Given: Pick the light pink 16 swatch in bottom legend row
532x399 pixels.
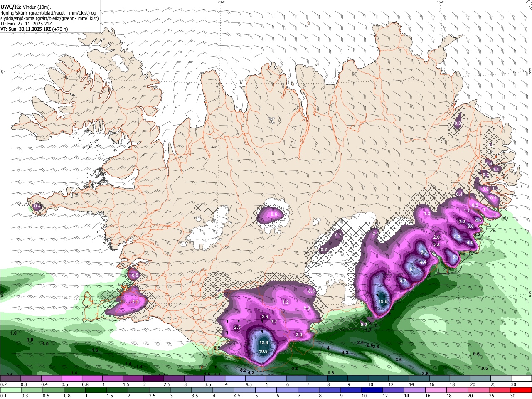Looking at the screenshot, I should (436, 390).
